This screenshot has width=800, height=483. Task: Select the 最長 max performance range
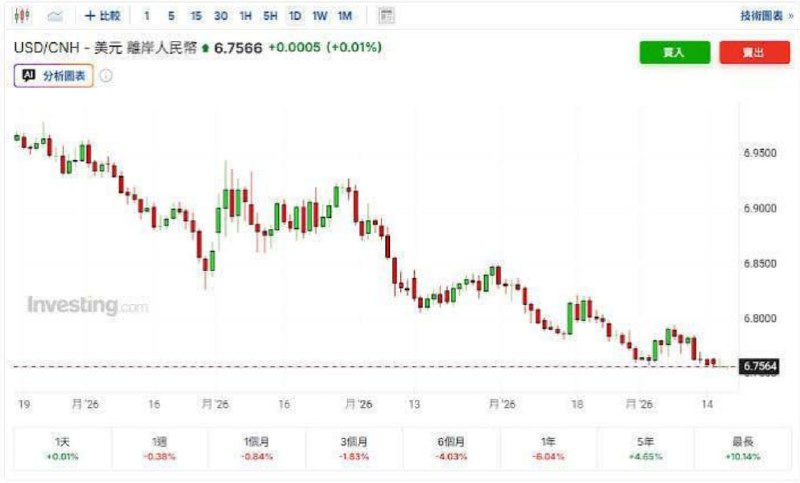743,448
